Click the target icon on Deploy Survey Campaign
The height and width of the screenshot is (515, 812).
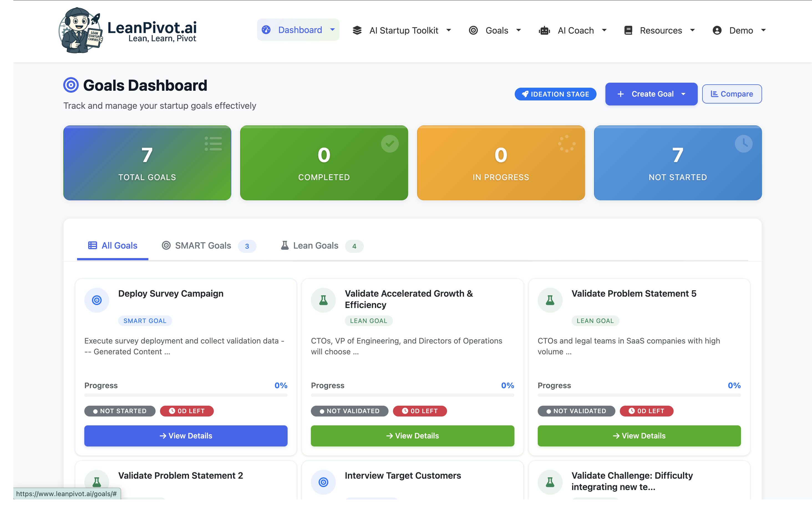(97, 300)
